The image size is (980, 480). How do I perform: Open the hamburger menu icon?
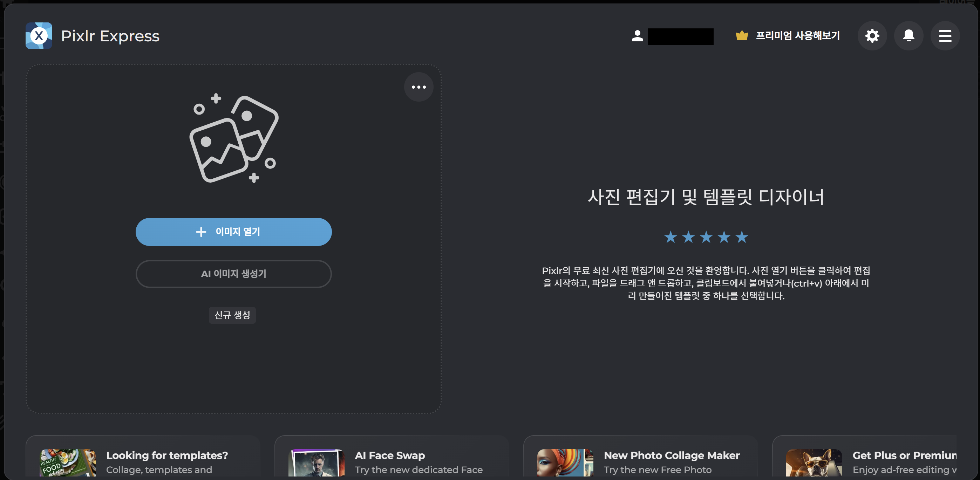945,36
